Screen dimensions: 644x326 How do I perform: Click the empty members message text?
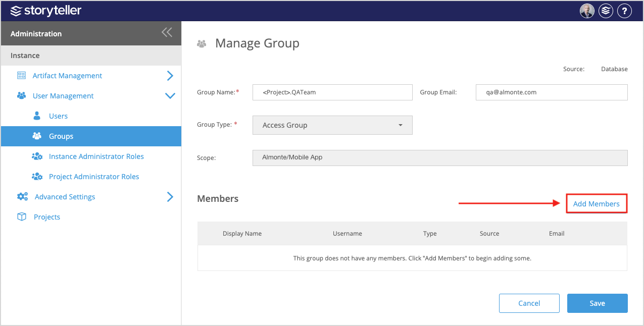[x=412, y=258]
